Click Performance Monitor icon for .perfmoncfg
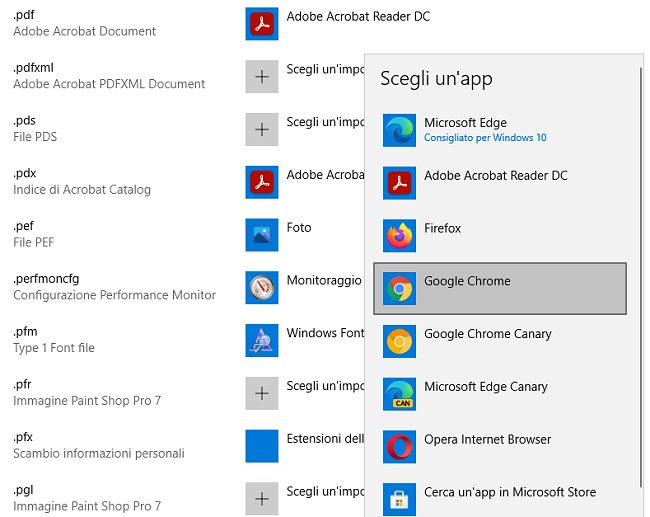 [x=262, y=288]
